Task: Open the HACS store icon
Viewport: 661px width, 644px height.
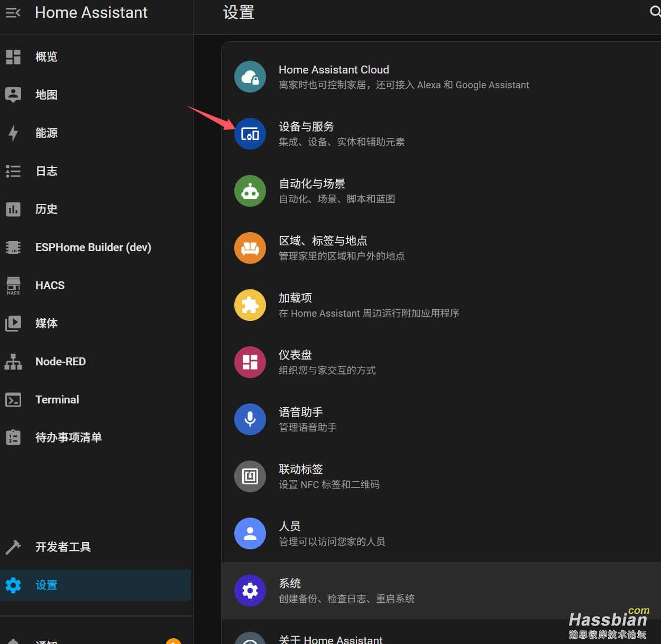Action: tap(13, 285)
